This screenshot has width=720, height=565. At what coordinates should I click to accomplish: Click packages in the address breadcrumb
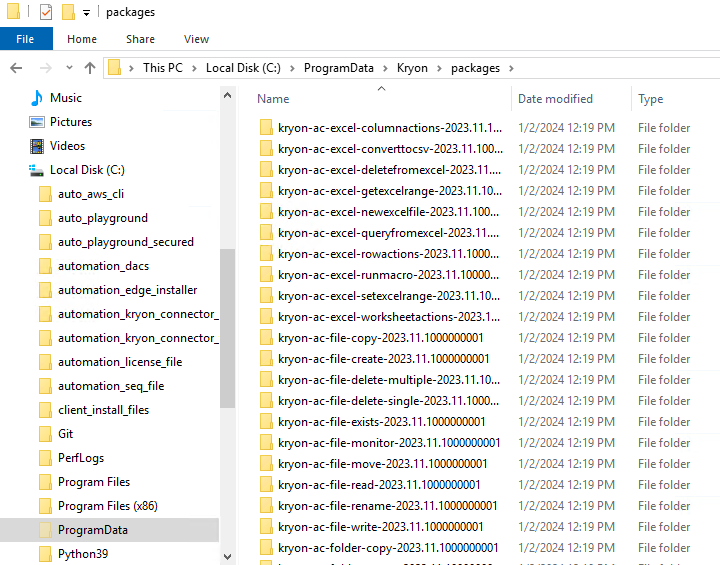click(475, 68)
